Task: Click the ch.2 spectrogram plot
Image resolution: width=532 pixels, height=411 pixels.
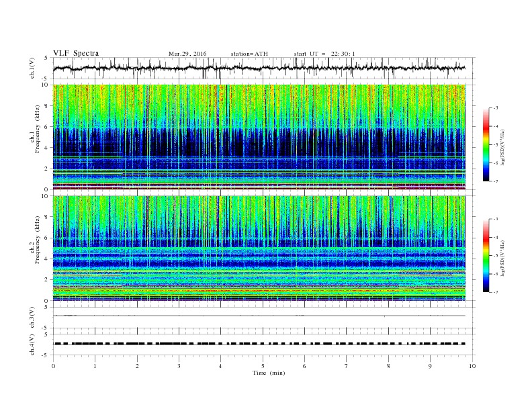Action: click(x=259, y=248)
